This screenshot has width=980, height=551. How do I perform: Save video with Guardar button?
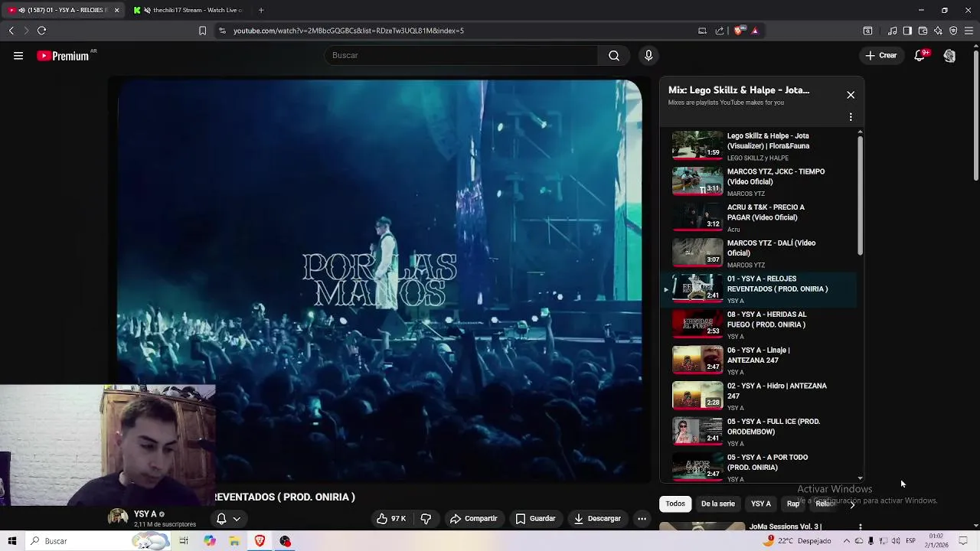pyautogui.click(x=535, y=518)
